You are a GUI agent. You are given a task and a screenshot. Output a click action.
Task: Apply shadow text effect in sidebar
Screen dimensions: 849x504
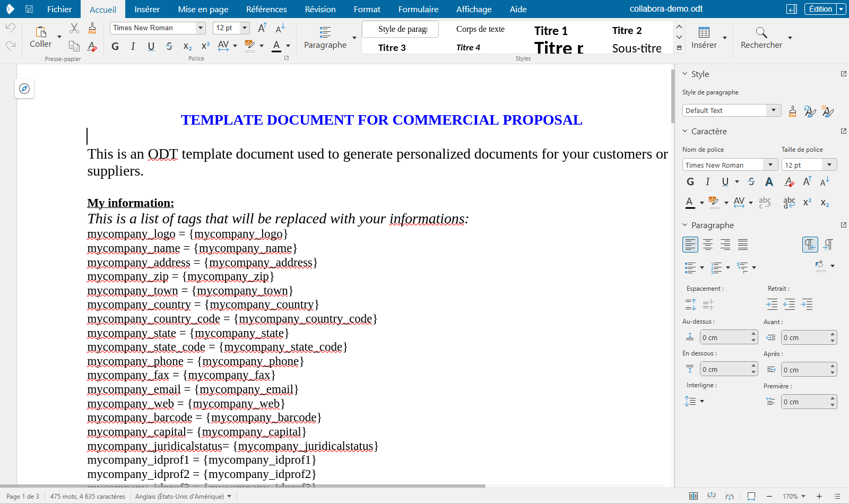(769, 182)
